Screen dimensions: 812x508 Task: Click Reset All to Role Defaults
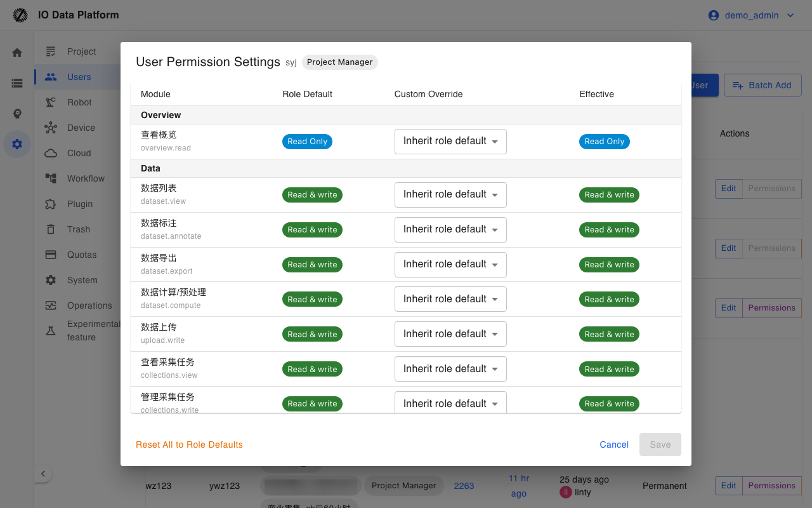point(189,444)
